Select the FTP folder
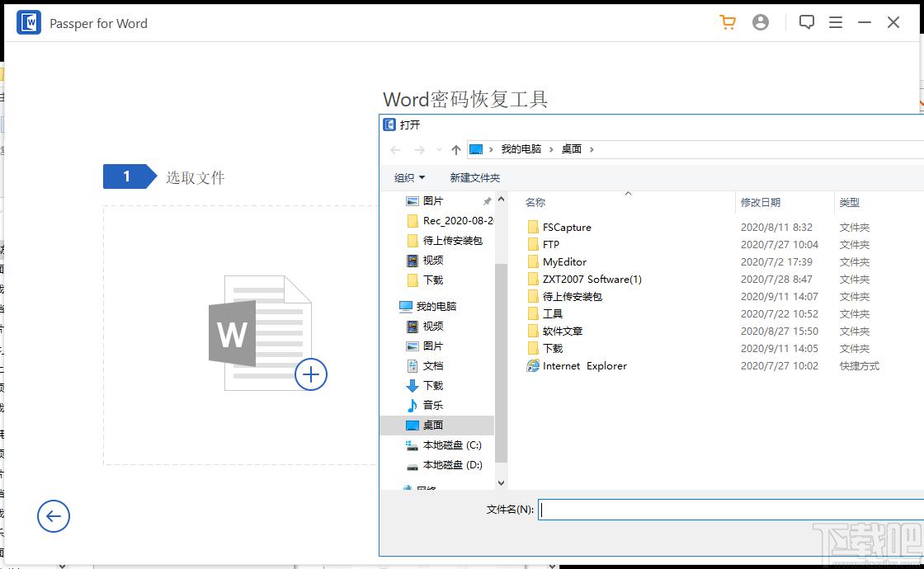 (544, 244)
